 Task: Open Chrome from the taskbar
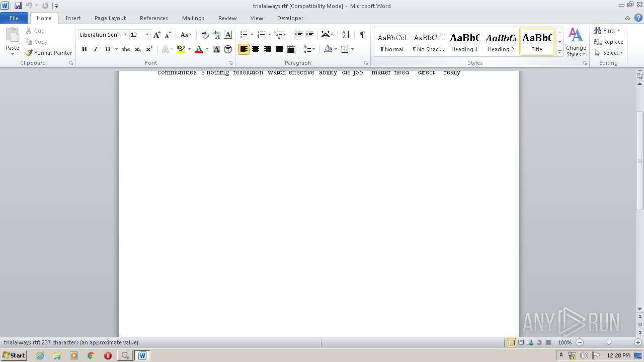[91, 355]
